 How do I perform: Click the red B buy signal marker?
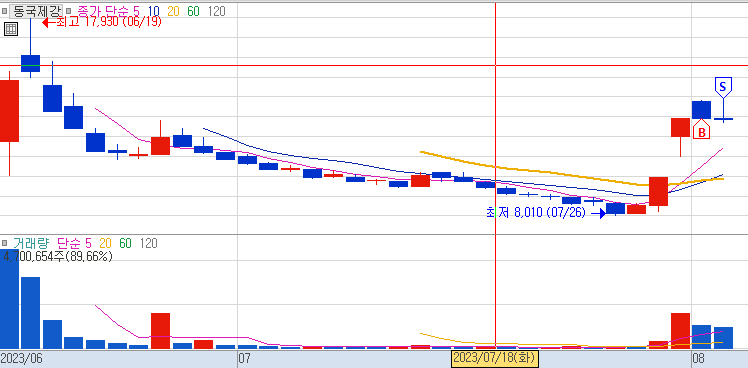point(702,131)
